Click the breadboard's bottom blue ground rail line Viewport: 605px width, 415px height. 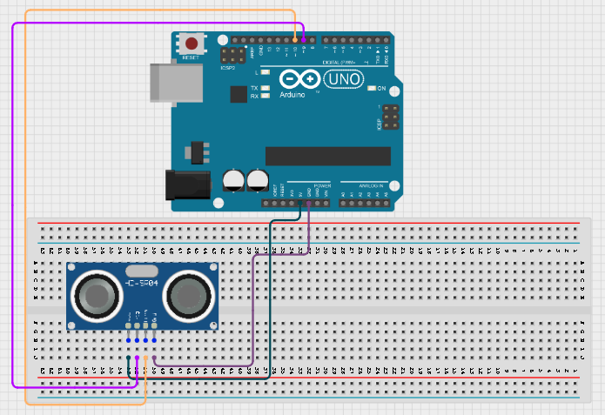click(x=309, y=398)
